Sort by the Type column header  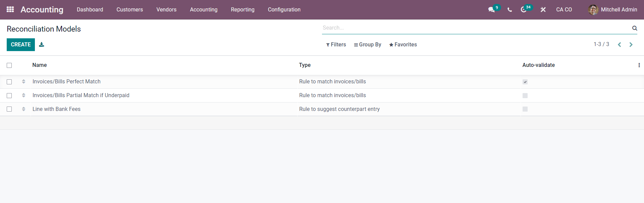pyautogui.click(x=305, y=65)
